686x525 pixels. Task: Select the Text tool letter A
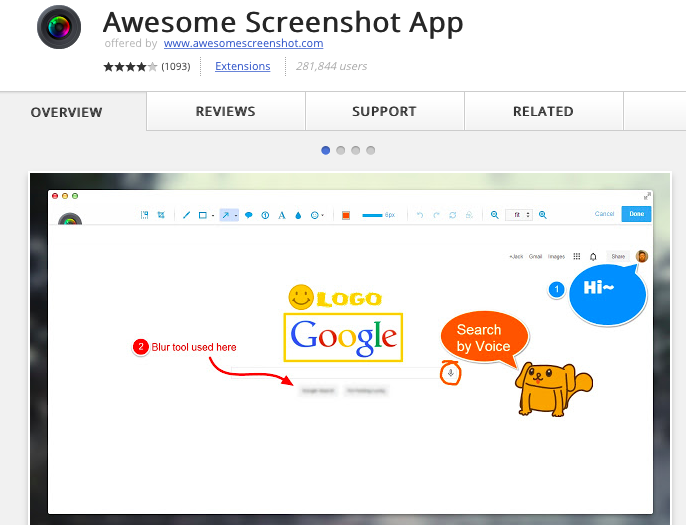coord(282,215)
